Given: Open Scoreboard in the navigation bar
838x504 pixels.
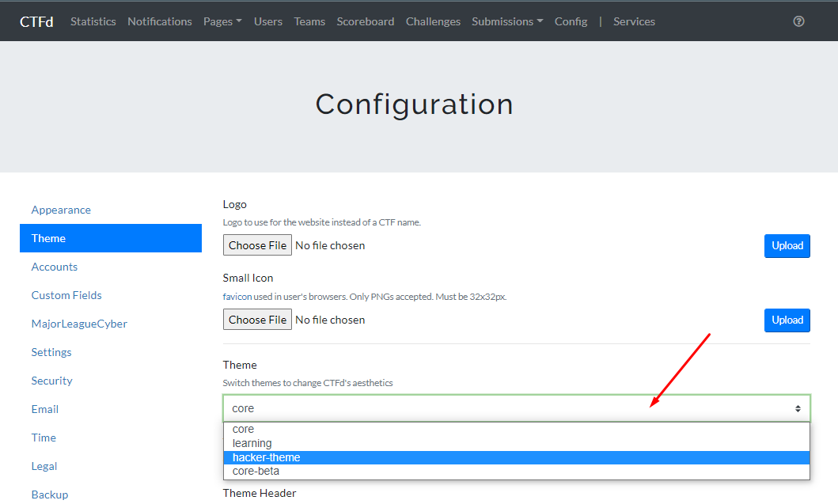Looking at the screenshot, I should (x=365, y=21).
